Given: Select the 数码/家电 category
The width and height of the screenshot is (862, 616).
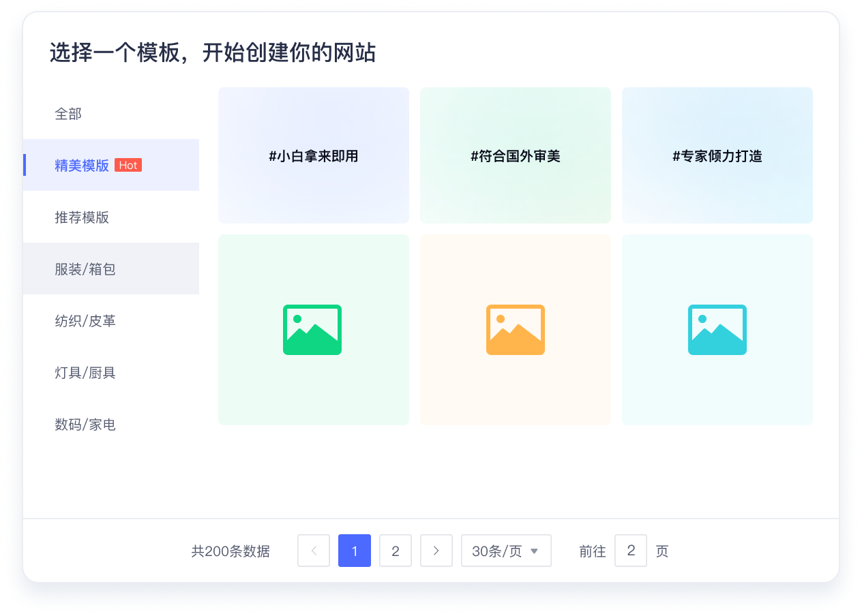Looking at the screenshot, I should (85, 424).
